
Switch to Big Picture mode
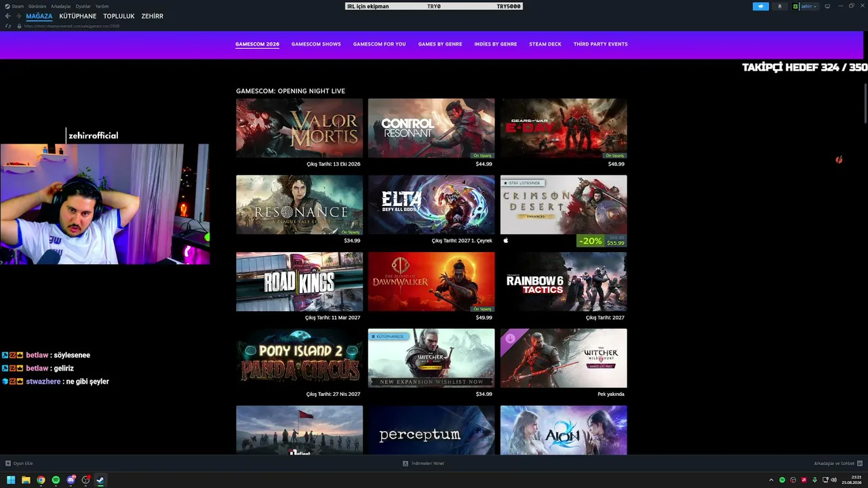(x=827, y=6)
